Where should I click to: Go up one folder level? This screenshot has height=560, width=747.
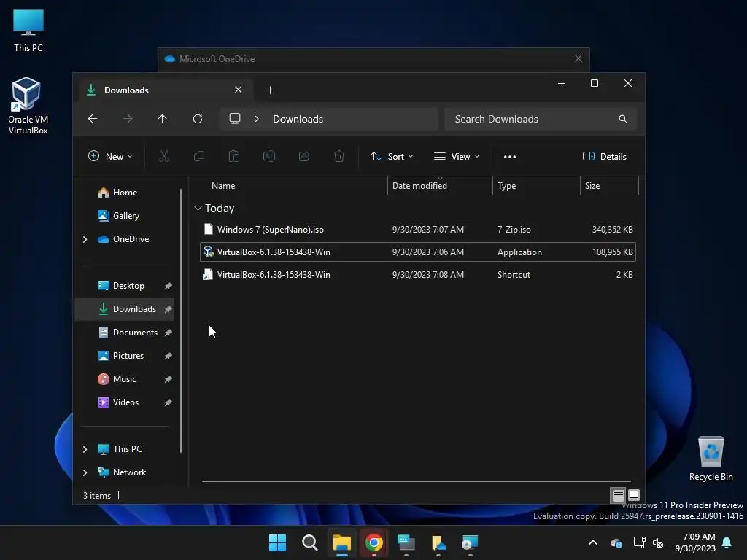click(x=163, y=119)
